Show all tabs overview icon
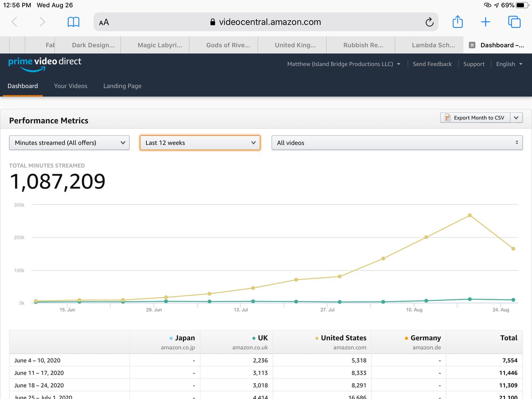The image size is (532, 399). click(514, 22)
